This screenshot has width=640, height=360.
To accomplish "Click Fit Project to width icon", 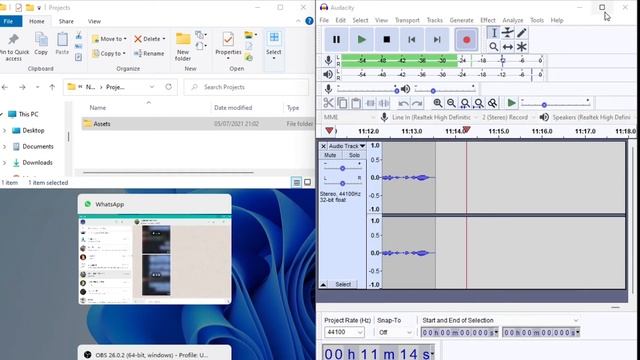I will click(479, 103).
